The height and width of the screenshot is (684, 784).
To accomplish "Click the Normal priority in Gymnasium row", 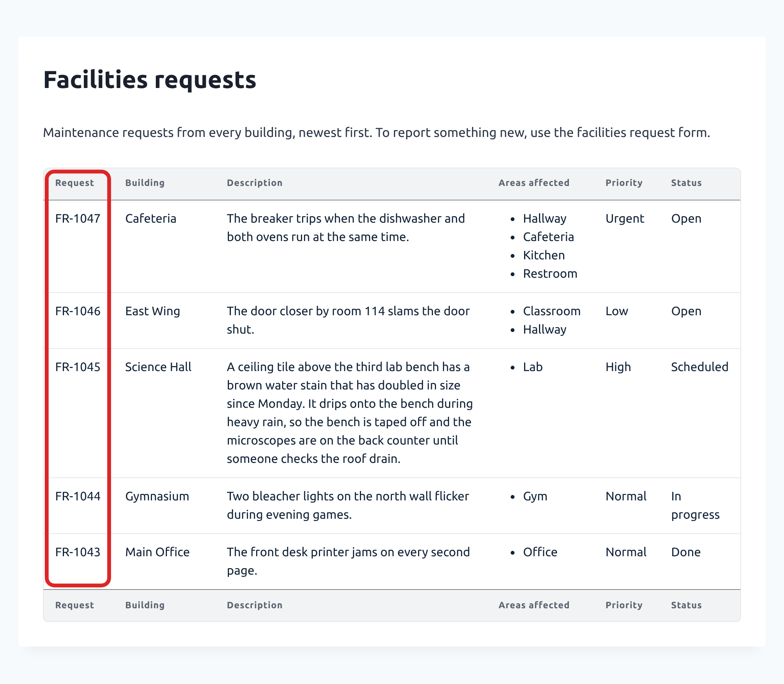I will click(626, 496).
